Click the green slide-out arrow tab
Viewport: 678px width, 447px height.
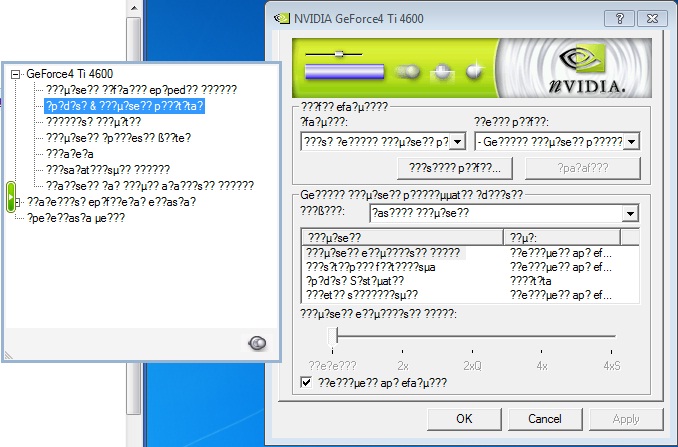11,197
